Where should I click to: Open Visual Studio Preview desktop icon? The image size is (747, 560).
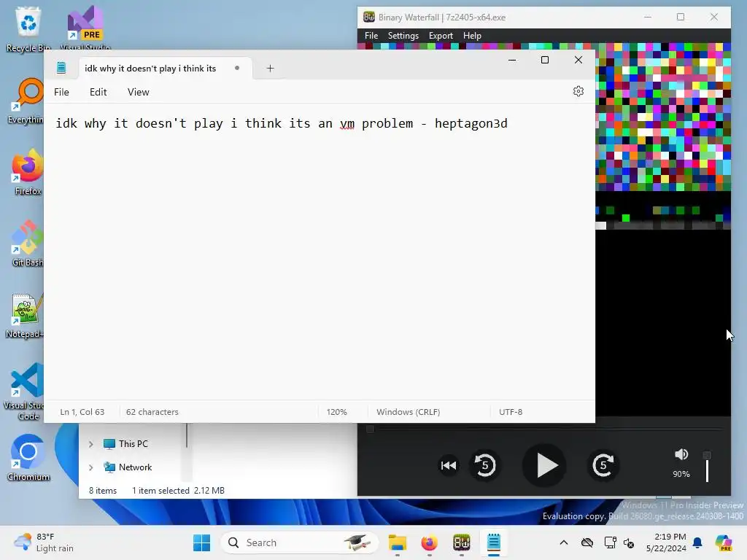point(85,28)
